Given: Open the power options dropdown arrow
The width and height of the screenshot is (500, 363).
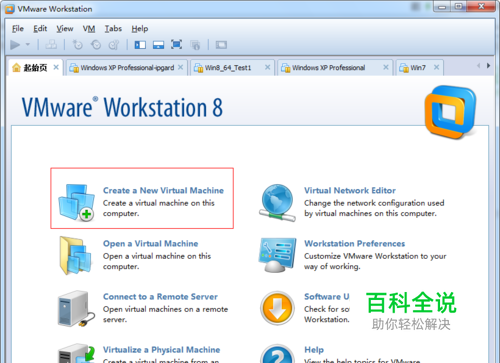Looking at the screenshot, I should [28, 44].
